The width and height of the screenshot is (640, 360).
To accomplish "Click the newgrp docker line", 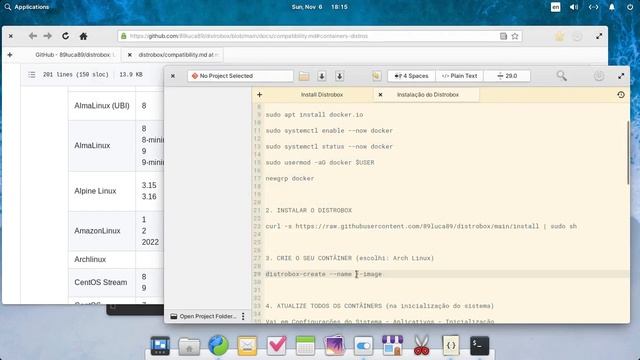I will coord(290,178).
